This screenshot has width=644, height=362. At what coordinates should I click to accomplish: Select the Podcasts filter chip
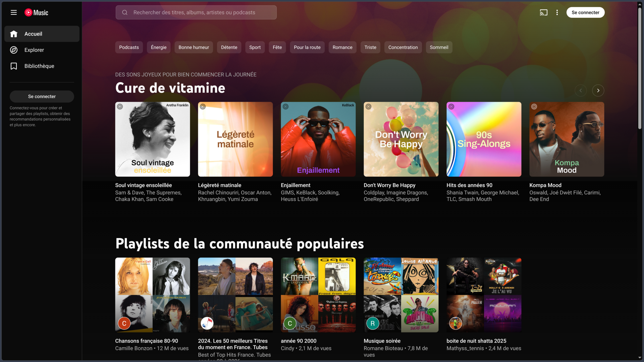click(x=129, y=47)
